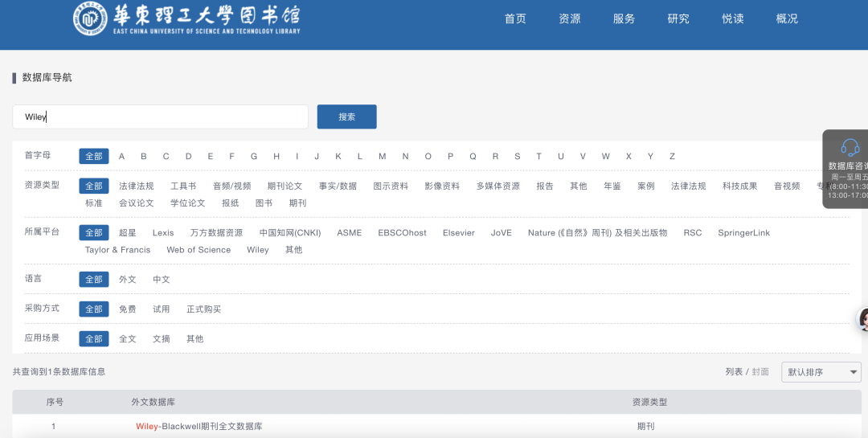Viewport: 868px width, 438px height.
Task: Open the headset database consultation icon
Action: point(850,148)
